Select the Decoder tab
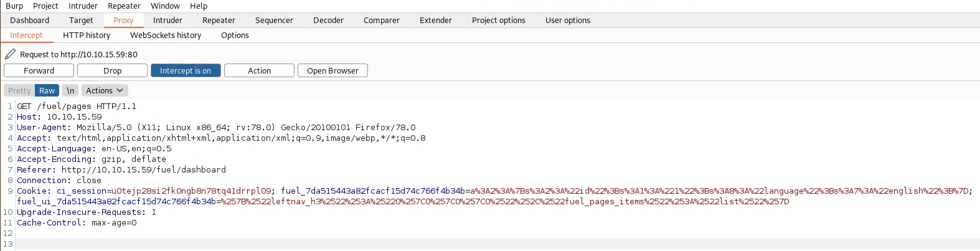980x251 pixels. [328, 21]
